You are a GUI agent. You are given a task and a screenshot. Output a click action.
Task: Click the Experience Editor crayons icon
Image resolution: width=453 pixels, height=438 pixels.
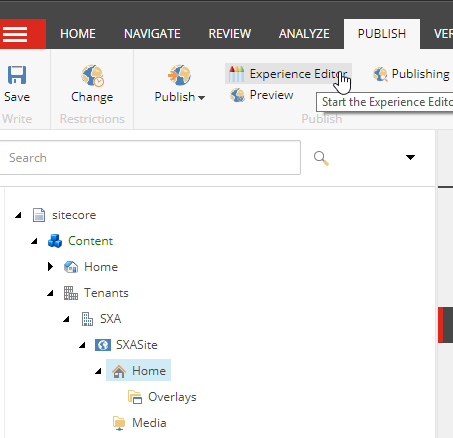pos(237,74)
